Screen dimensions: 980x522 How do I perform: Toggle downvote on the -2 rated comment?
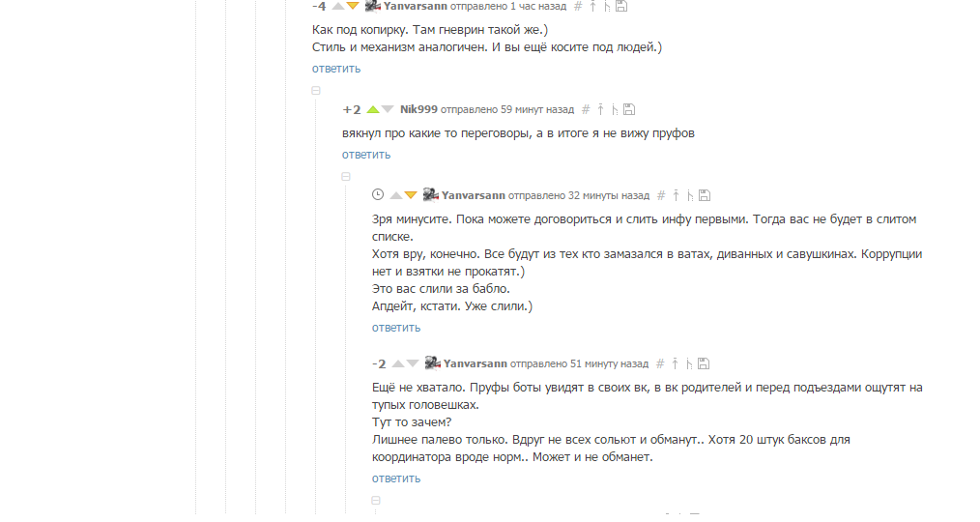click(x=413, y=363)
